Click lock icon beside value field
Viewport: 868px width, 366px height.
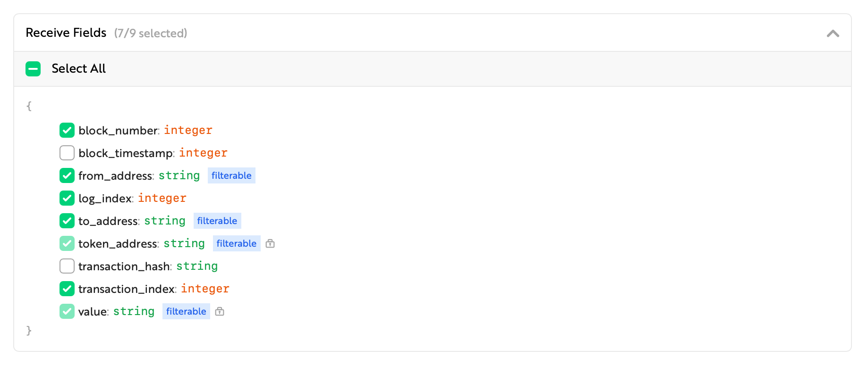click(x=220, y=311)
